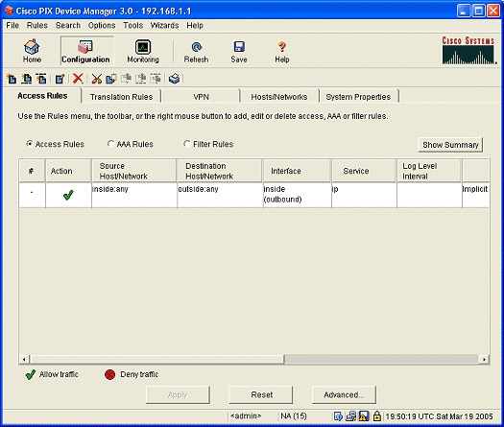Screen dimensions: 504x427
Task: Click the Source Host/Network column header
Action: coord(134,171)
